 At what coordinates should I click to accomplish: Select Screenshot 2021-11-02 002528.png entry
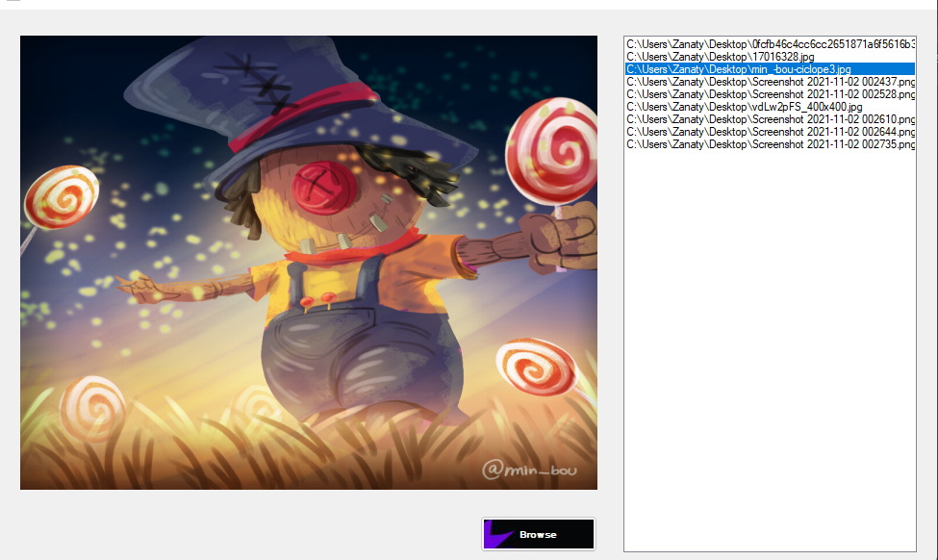(x=770, y=94)
